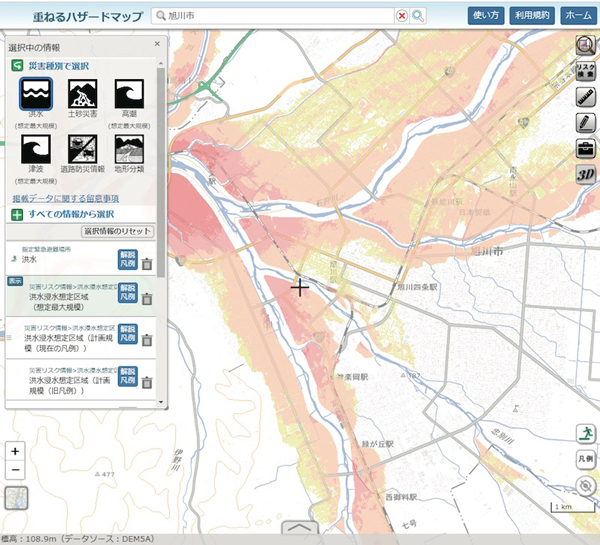The width and height of the screenshot is (600, 545).
Task: Zoom out with minus button
Action: pyautogui.click(x=15, y=470)
